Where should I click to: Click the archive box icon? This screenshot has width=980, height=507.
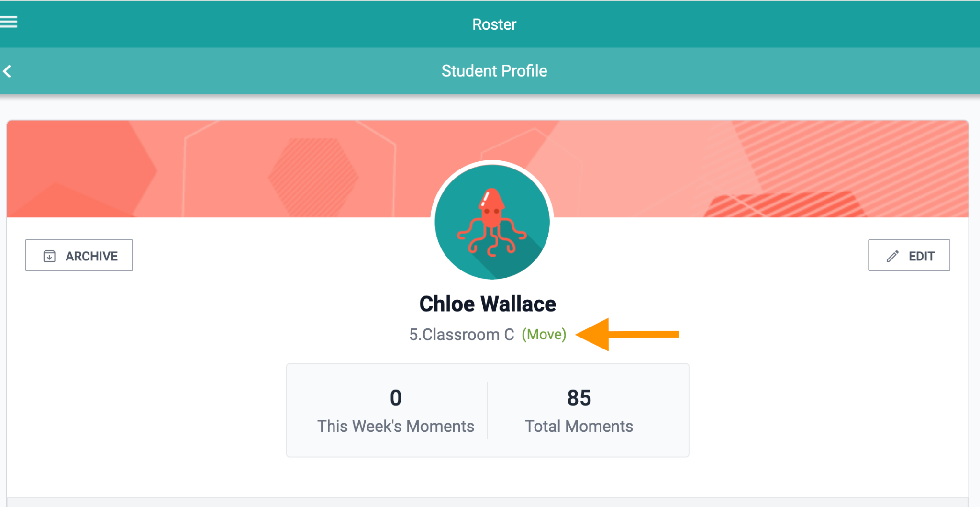pos(49,256)
